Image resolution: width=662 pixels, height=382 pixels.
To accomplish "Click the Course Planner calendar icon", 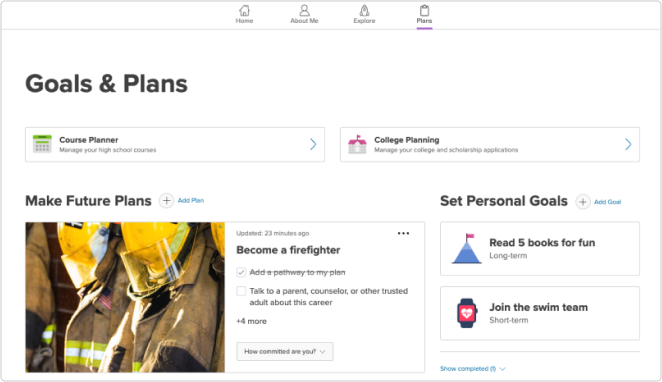I will coord(42,144).
